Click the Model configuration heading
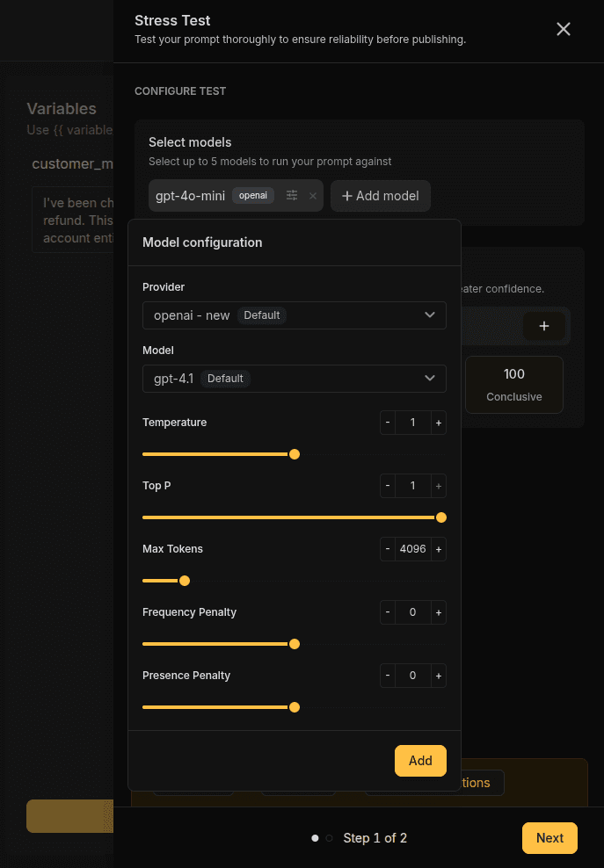This screenshot has width=604, height=868. (x=202, y=242)
